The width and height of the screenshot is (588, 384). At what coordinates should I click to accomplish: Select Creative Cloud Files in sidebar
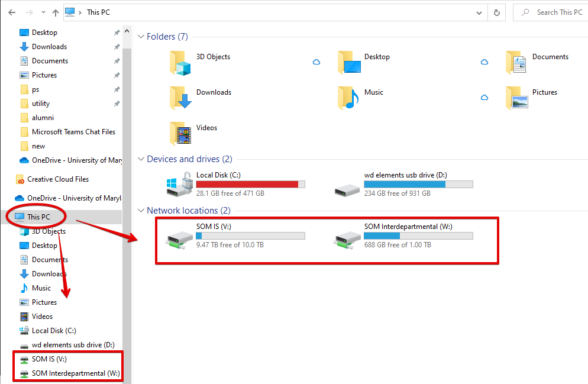pos(57,179)
